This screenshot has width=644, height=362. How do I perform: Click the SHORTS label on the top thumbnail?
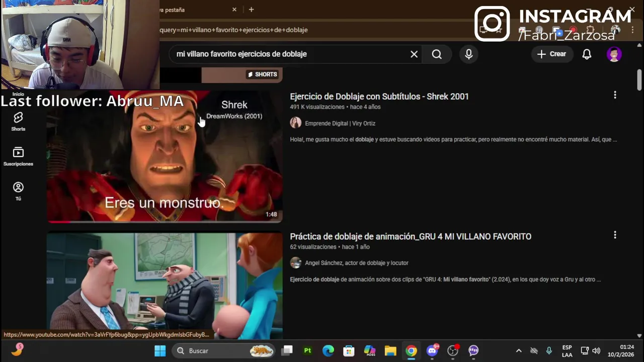262,74
